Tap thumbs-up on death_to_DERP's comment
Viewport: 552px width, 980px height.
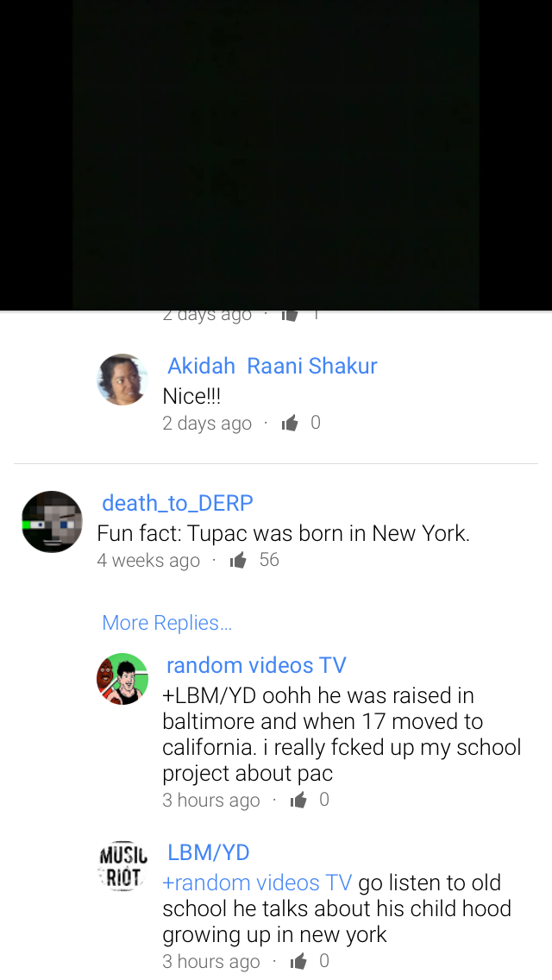[237, 560]
